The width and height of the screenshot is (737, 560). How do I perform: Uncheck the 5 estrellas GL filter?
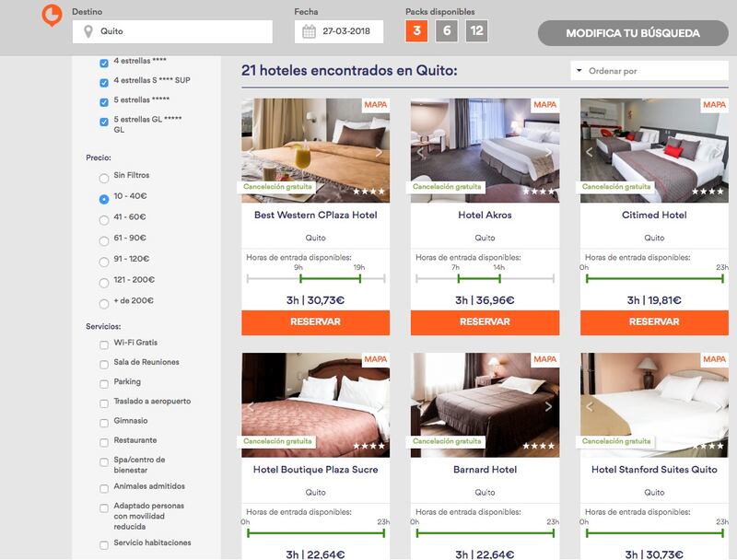click(104, 122)
